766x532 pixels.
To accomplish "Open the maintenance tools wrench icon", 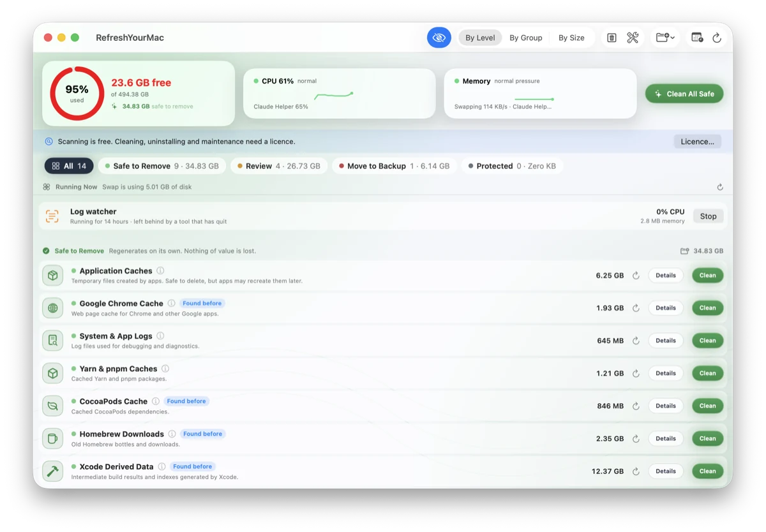I will pyautogui.click(x=633, y=38).
